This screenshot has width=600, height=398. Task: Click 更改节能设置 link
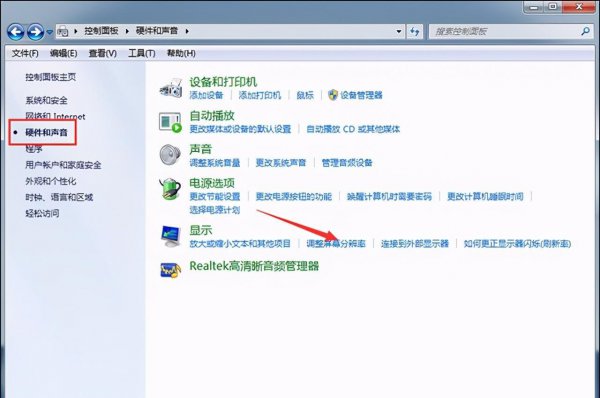(215, 197)
